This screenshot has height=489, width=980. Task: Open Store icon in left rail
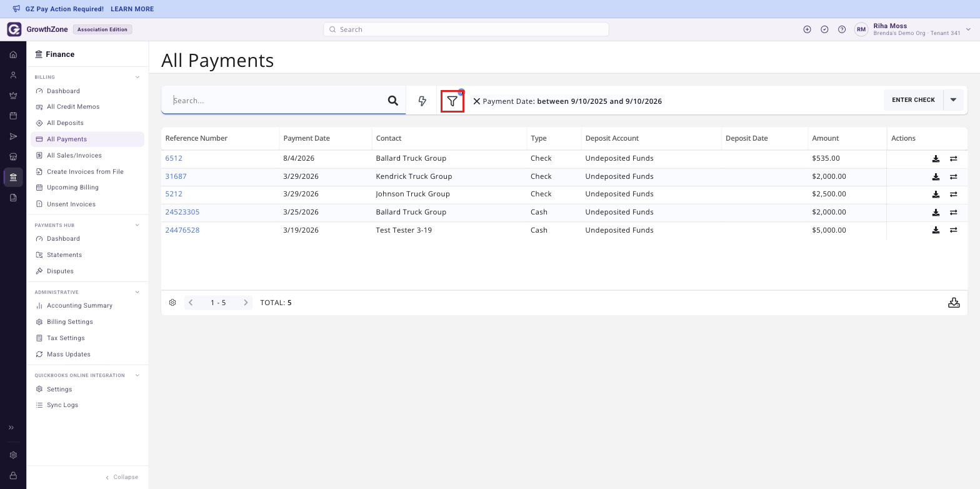pyautogui.click(x=13, y=156)
